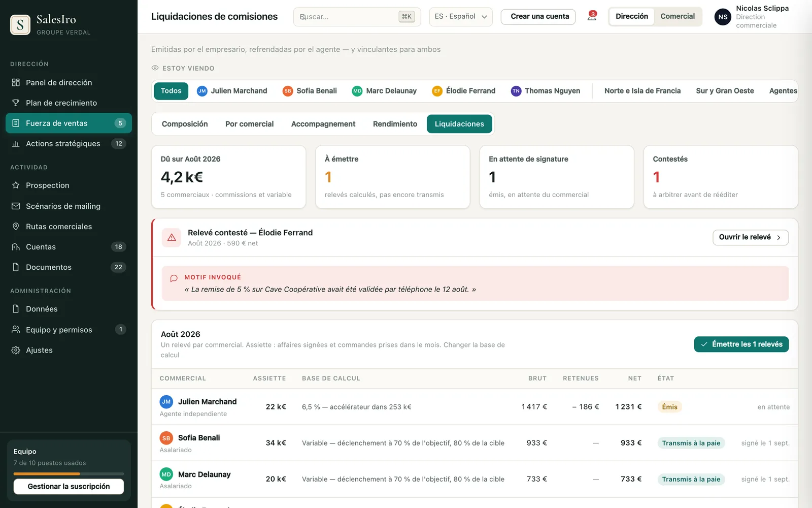
Task: Switch to Comercial view toggle
Action: point(678,16)
